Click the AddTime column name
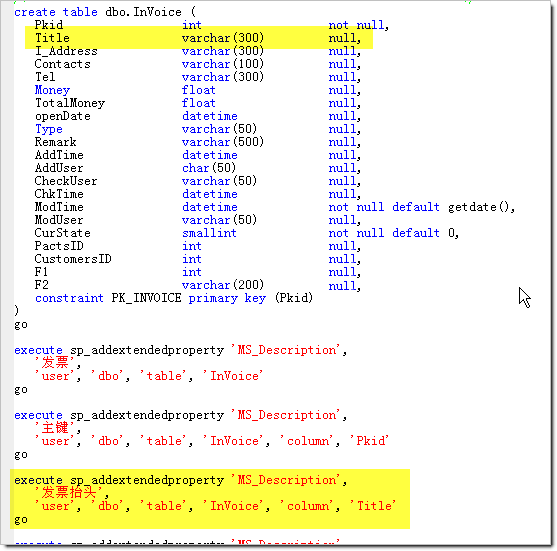Image resolution: width=557 pixels, height=551 pixels. [59, 155]
